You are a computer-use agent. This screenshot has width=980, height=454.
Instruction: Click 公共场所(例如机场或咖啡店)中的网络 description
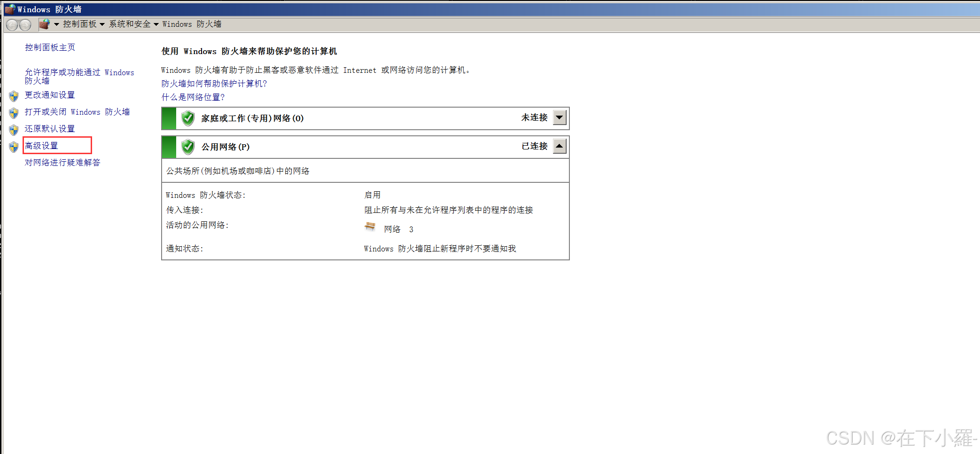(x=238, y=171)
